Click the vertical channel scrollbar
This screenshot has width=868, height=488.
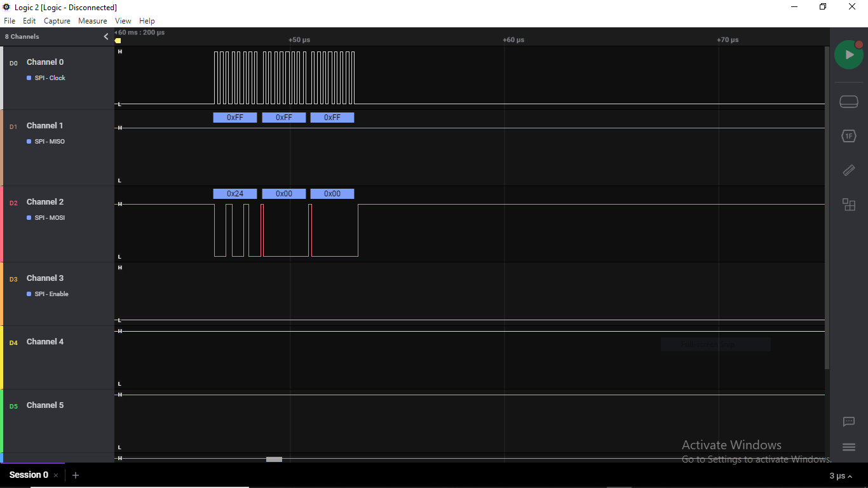coord(827,207)
